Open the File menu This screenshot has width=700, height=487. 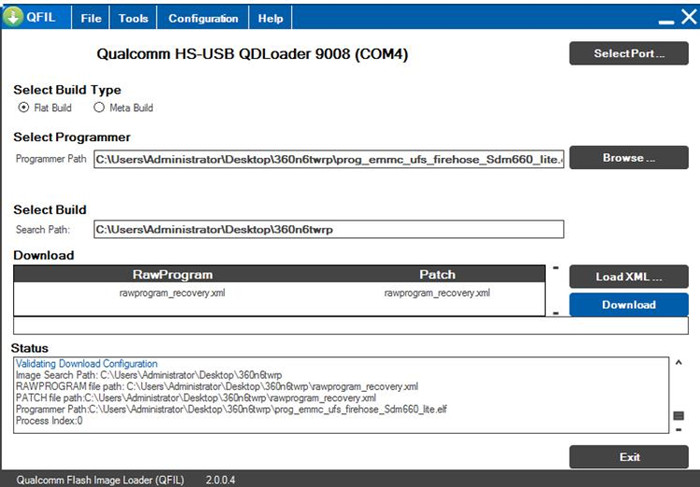[91, 18]
